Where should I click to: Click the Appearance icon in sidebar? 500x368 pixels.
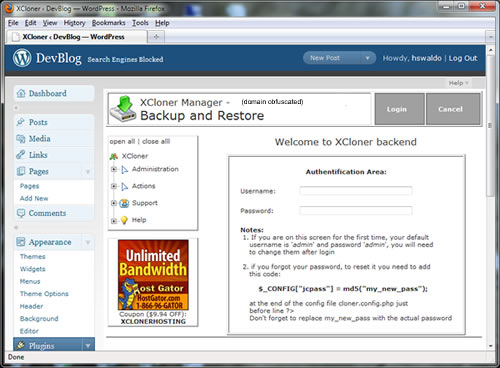pyautogui.click(x=21, y=242)
